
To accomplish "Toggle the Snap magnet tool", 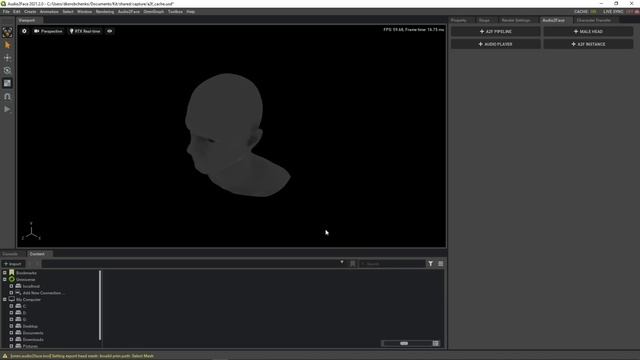I will 7,96.
